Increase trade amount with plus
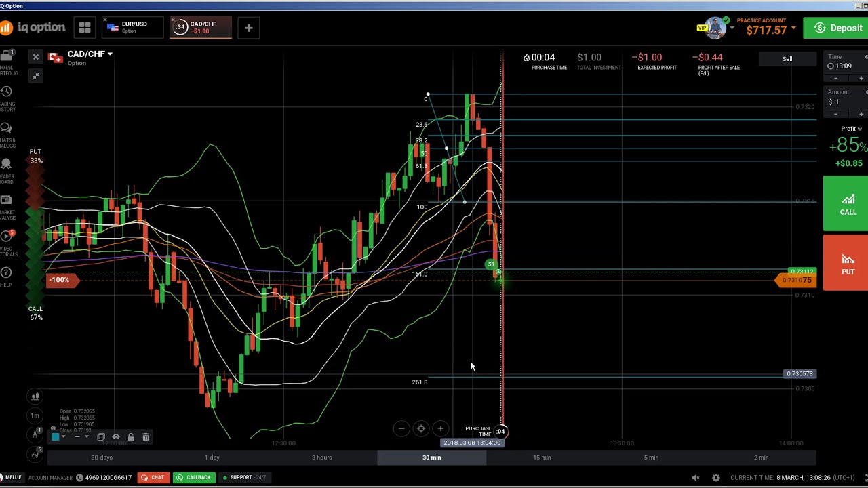Screen dimensions: 868x488 (861, 113)
